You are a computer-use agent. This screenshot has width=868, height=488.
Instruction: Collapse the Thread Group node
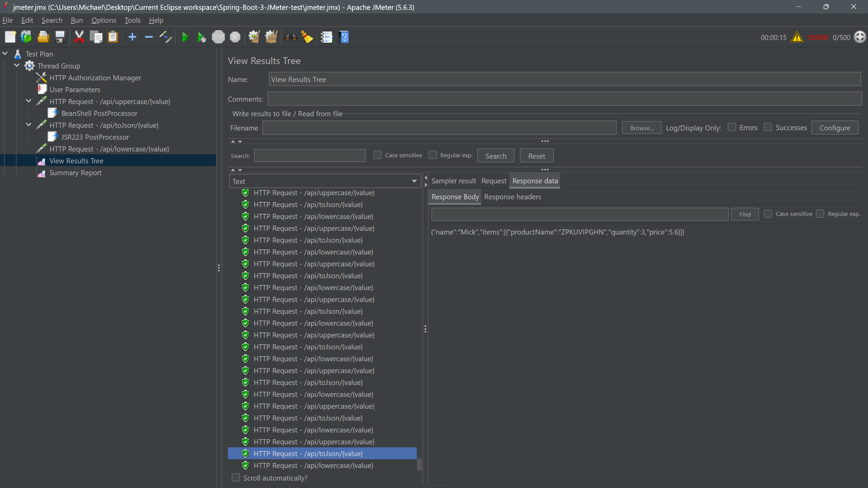point(17,65)
